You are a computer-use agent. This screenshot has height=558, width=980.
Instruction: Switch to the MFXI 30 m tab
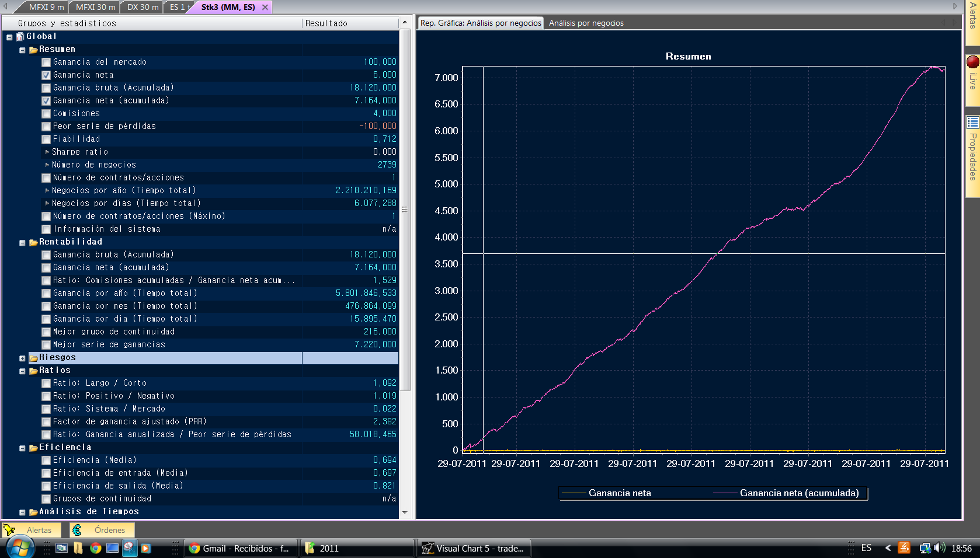[x=95, y=8]
